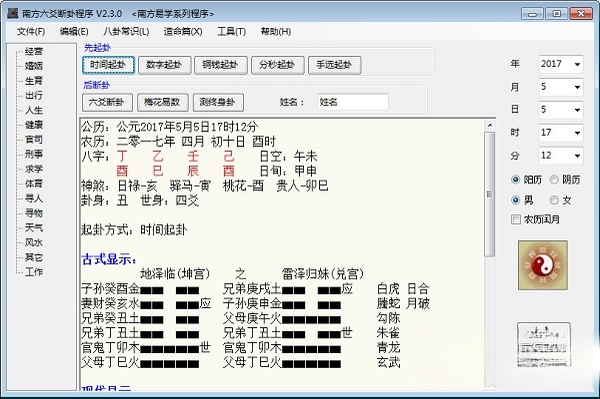Click the 古式显示 heading text
The width and height of the screenshot is (600, 399).
[x=109, y=259]
